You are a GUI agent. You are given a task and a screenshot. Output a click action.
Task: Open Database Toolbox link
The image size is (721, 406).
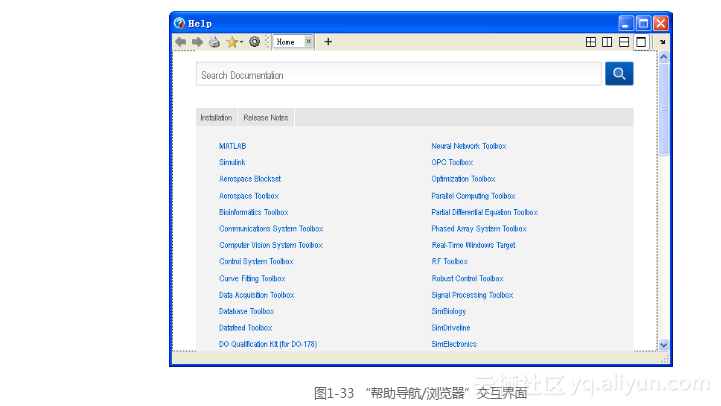click(x=246, y=311)
